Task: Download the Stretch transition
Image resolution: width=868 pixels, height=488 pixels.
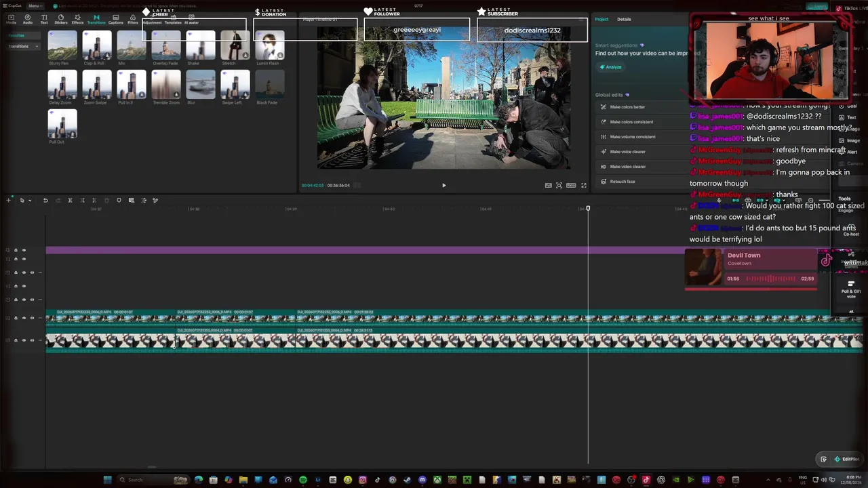Action: click(245, 56)
